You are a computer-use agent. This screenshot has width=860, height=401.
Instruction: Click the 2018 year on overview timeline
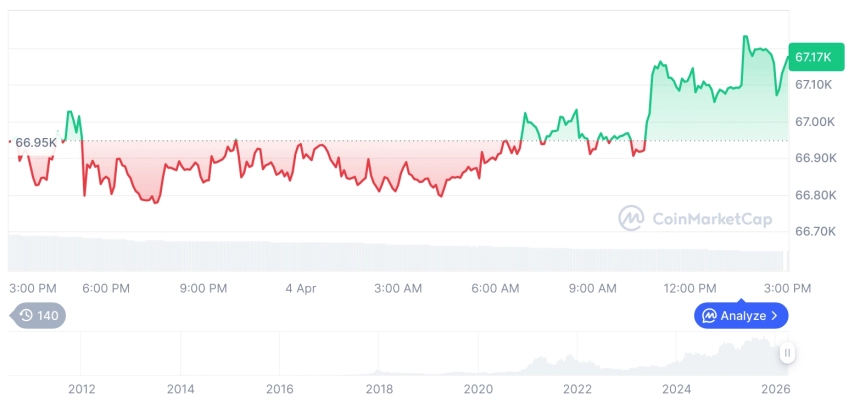point(379,389)
